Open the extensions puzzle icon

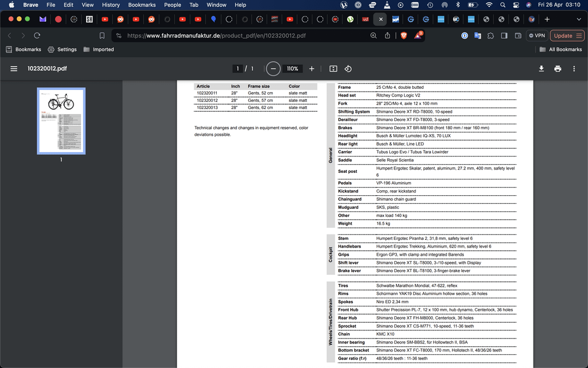click(491, 35)
